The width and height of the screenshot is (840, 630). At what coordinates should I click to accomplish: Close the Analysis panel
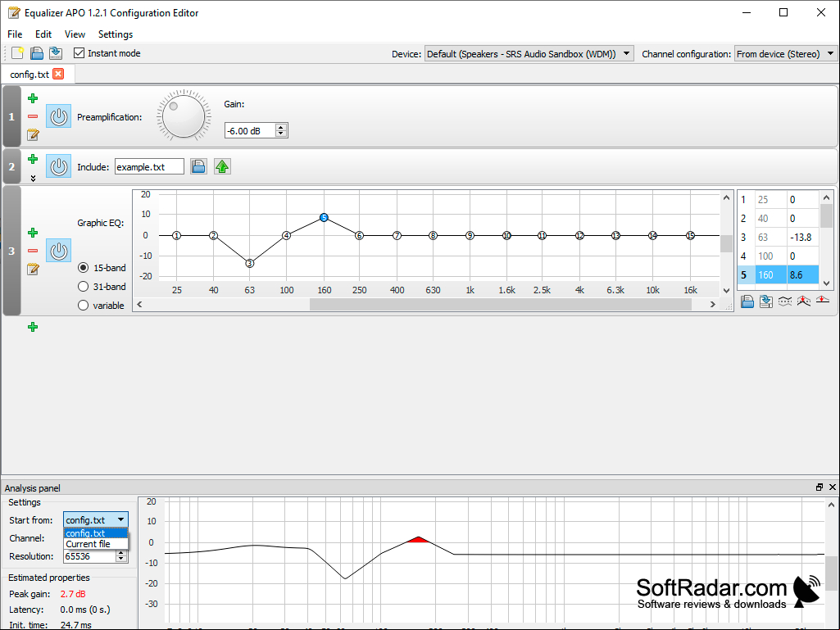coord(832,487)
